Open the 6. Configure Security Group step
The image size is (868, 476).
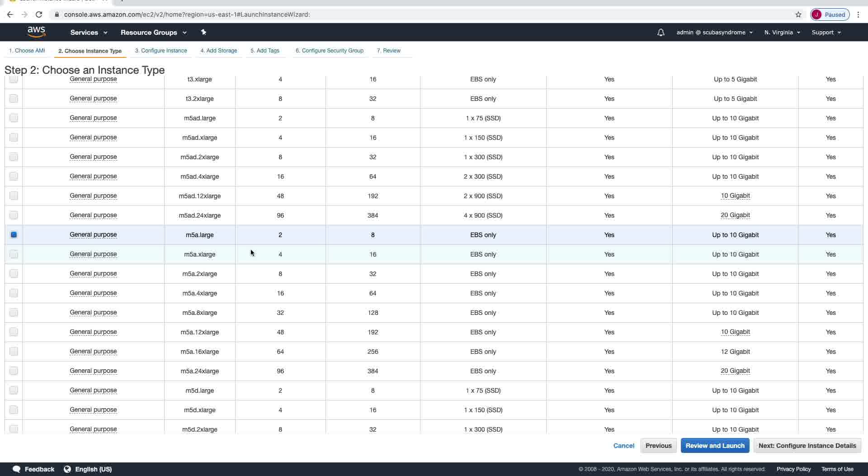[x=330, y=51]
